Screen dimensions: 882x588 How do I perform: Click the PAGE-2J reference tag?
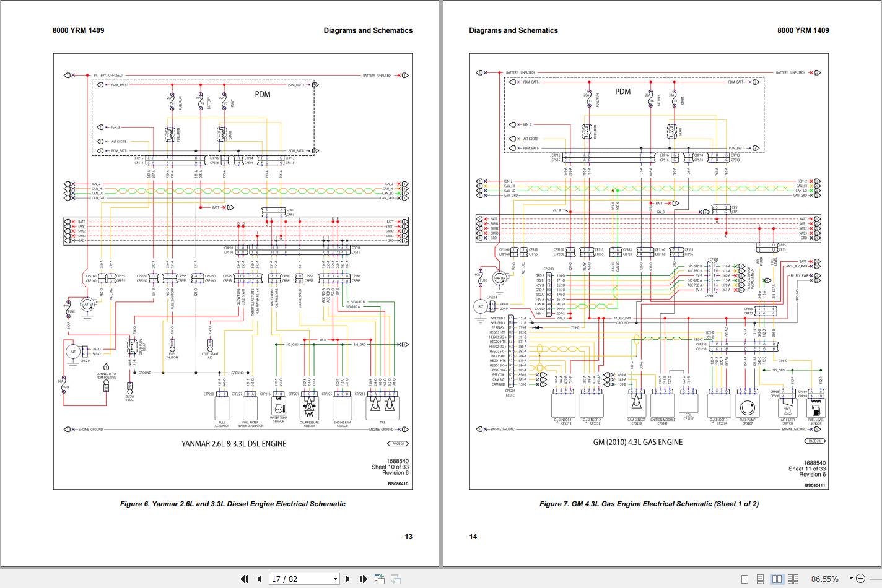click(x=397, y=443)
